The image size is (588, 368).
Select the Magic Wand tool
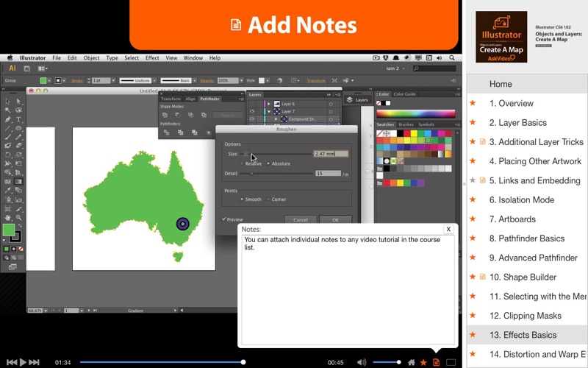[x=7, y=110]
